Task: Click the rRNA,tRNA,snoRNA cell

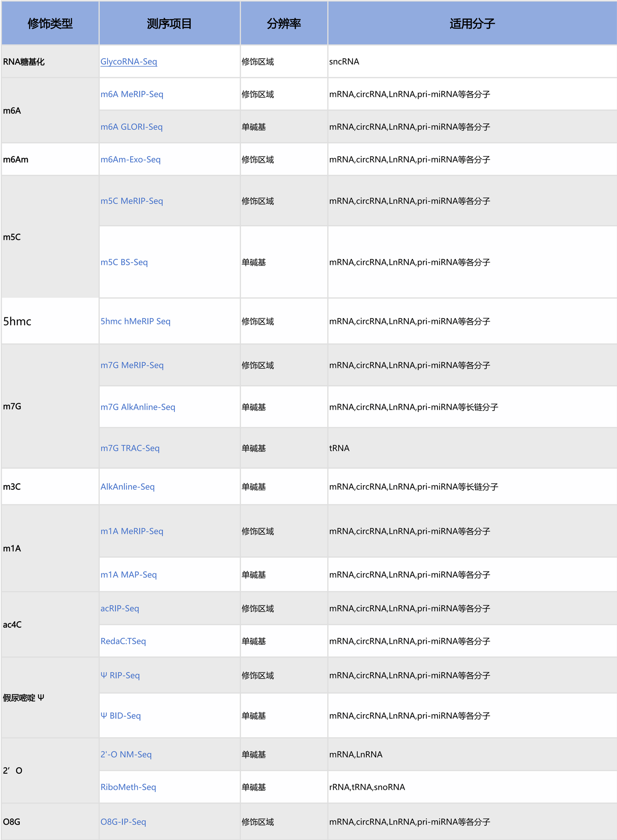Action: tap(367, 787)
